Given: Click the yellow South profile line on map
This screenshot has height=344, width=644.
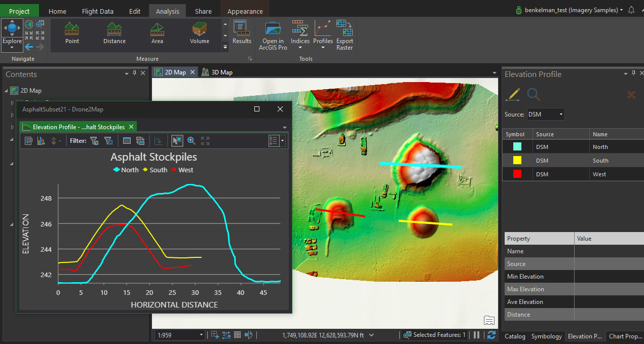Looking at the screenshot, I should [x=425, y=222].
